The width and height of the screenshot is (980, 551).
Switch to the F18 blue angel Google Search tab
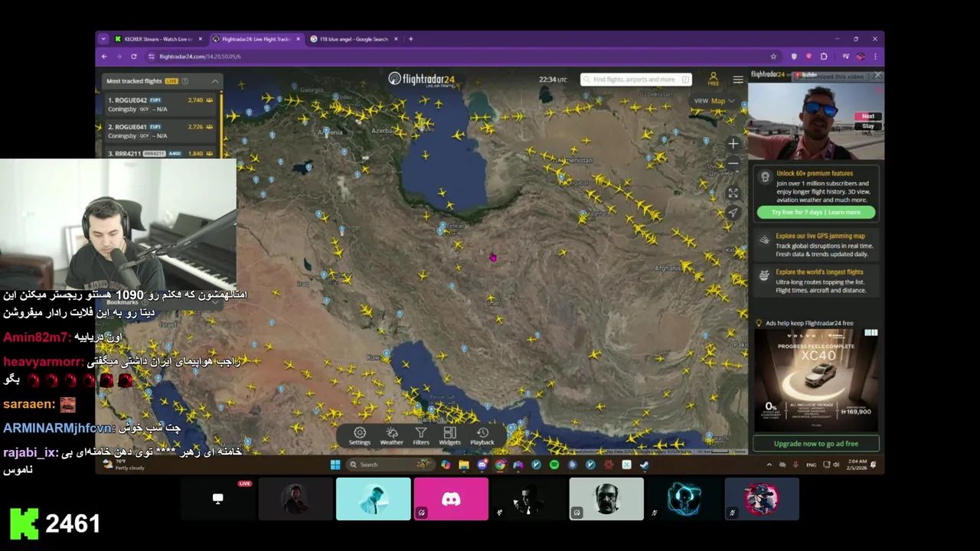(354, 39)
